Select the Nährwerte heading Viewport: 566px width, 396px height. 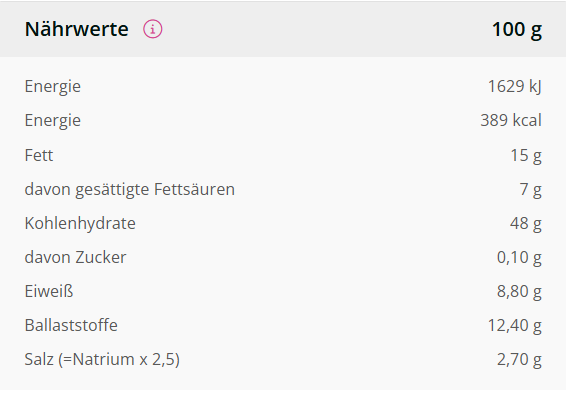click(x=77, y=29)
